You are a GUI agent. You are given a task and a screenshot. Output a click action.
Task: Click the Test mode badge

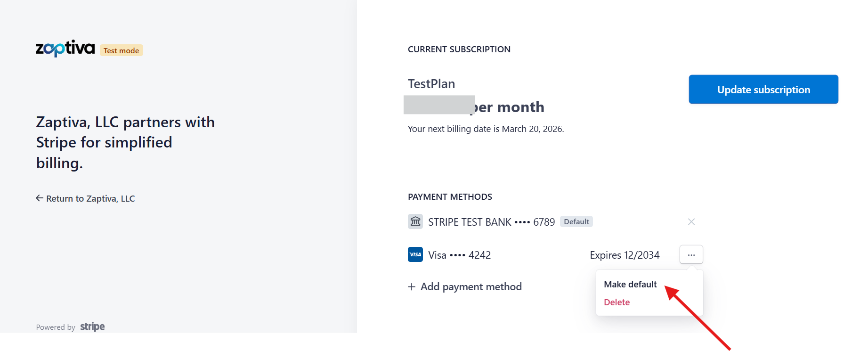(x=121, y=51)
